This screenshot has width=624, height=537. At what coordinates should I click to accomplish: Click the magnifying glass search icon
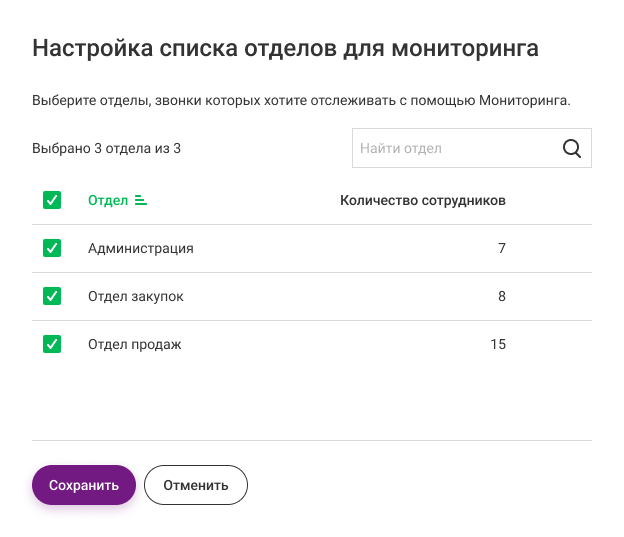(x=572, y=148)
